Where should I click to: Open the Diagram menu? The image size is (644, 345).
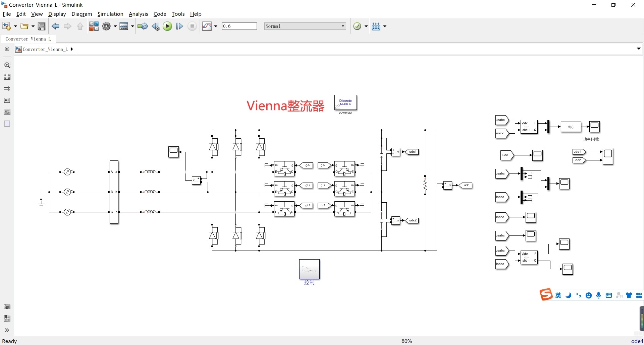coord(82,14)
